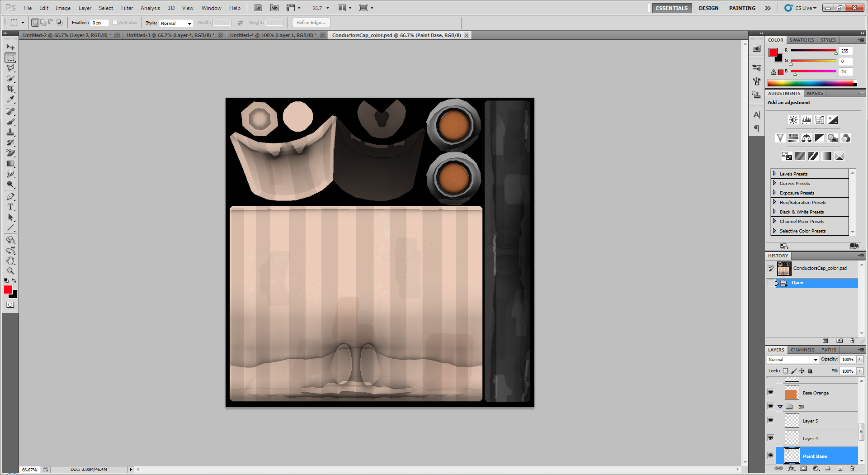Toggle lock image pixels brush icon
Viewport: 868px width, 475px height.
pos(794,371)
